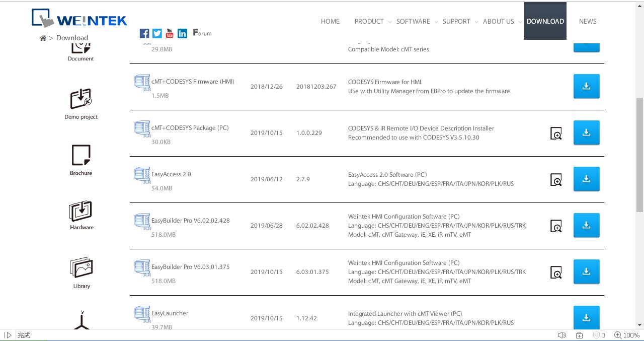Click the YouTube icon in header
Image resolution: width=644 pixels, height=341 pixels.
coord(170,33)
